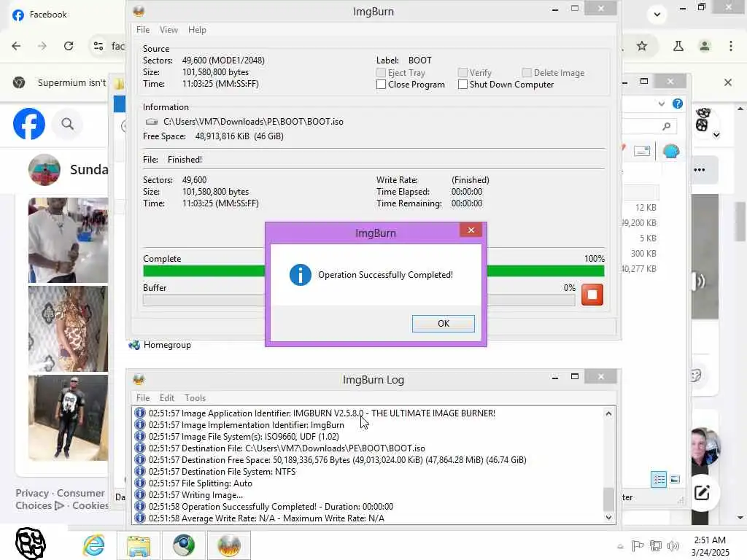747x560 pixels.
Task: Open ImgBurn from taskbar
Action: 228,545
